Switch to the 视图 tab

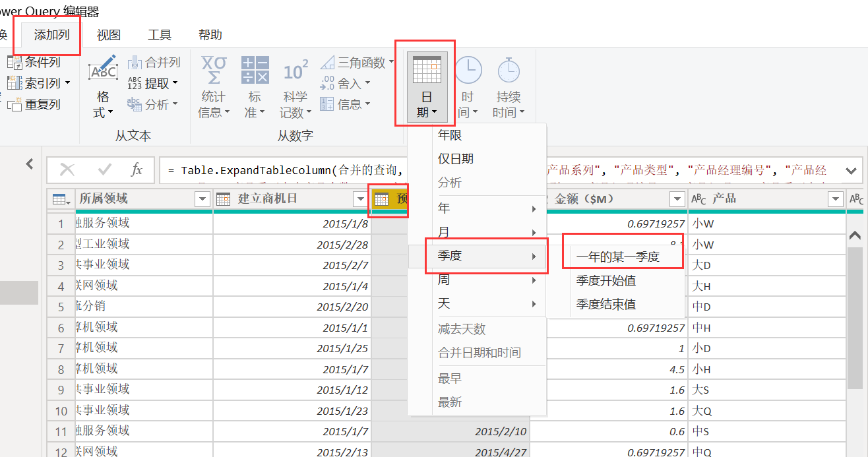click(108, 35)
